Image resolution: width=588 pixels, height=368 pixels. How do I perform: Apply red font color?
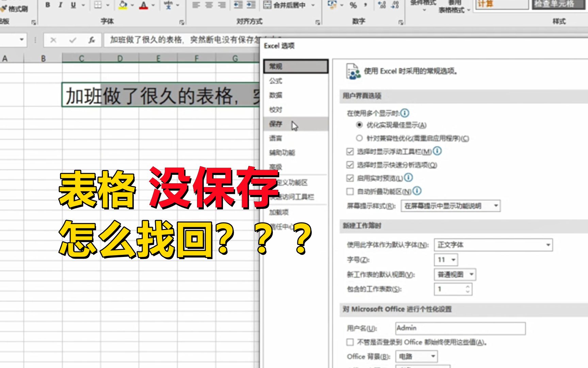[x=144, y=5]
